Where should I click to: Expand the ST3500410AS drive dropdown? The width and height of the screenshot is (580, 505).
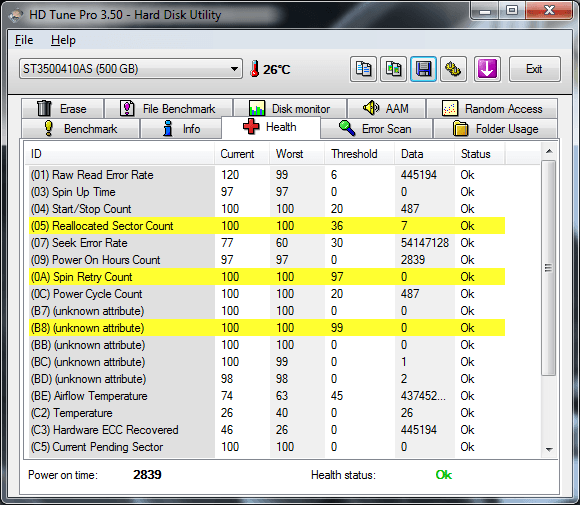click(131, 69)
